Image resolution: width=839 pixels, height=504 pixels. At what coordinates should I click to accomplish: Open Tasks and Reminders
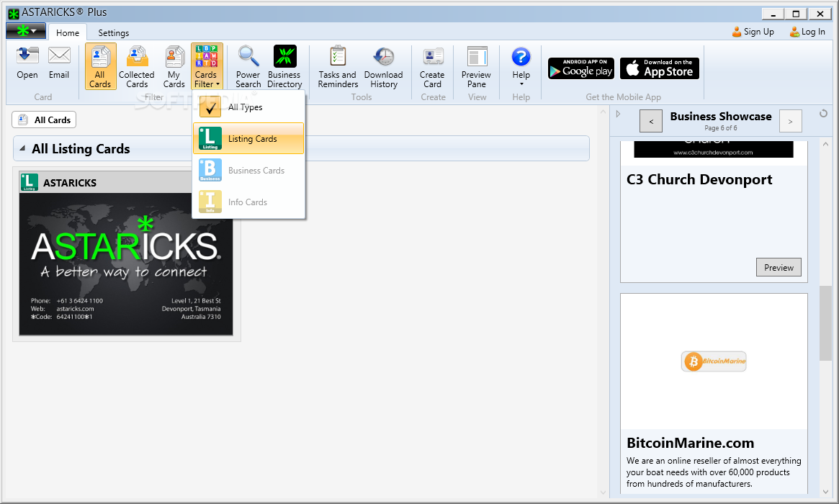338,66
